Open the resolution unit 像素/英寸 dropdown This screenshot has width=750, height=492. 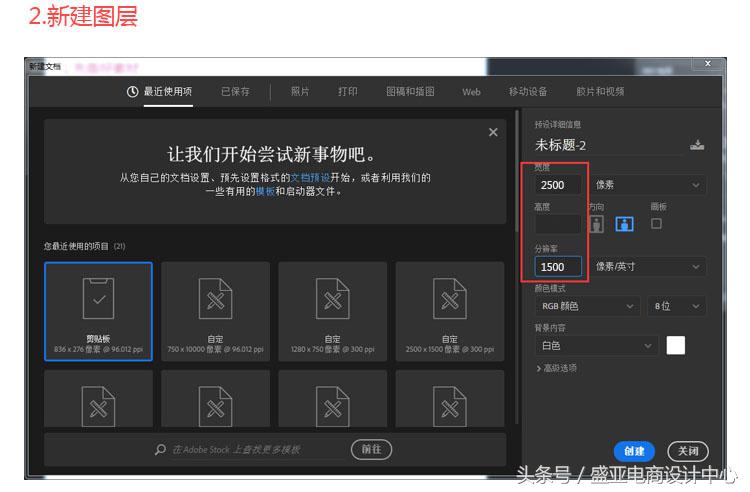coord(648,267)
